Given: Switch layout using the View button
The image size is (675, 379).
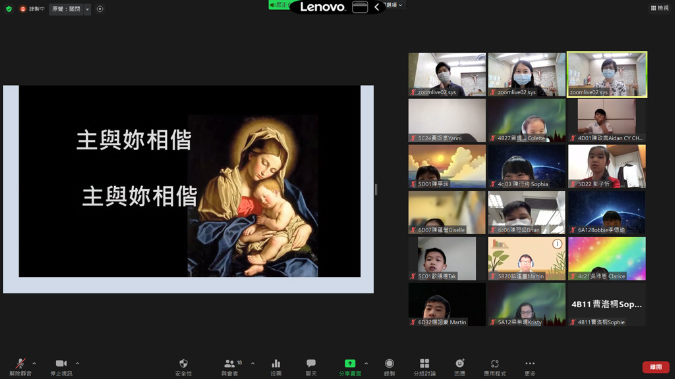Looking at the screenshot, I should (x=660, y=8).
